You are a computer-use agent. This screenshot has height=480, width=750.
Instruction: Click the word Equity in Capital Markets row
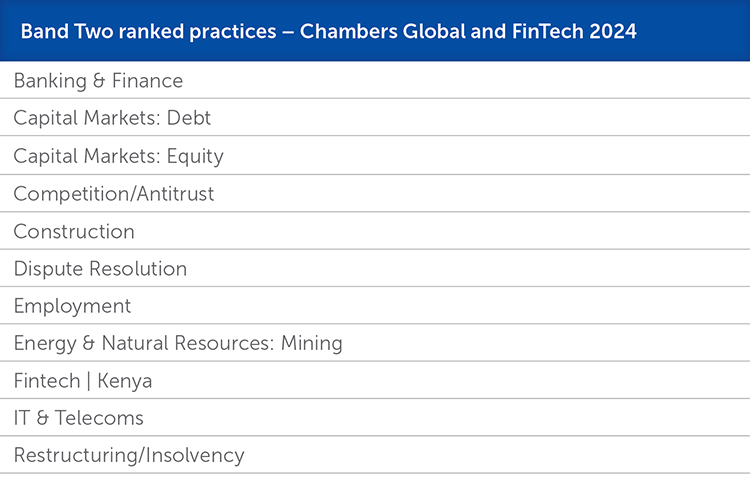195,157
